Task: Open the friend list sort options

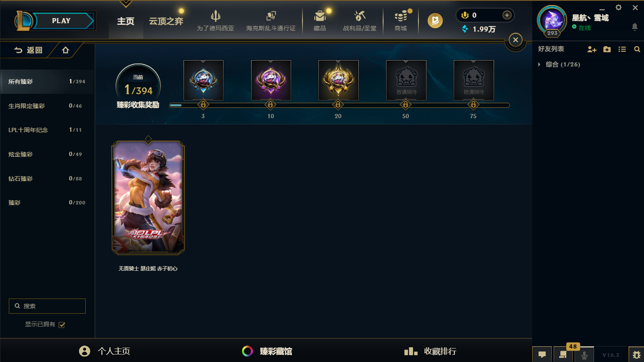Action: coord(622,49)
